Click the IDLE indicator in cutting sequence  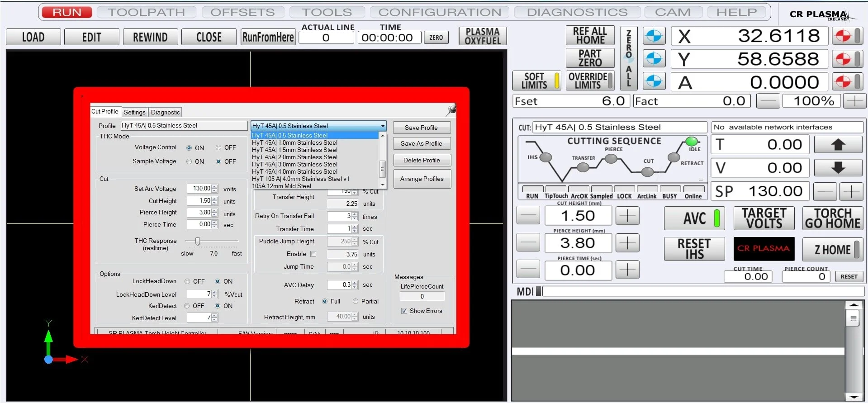[x=692, y=141]
